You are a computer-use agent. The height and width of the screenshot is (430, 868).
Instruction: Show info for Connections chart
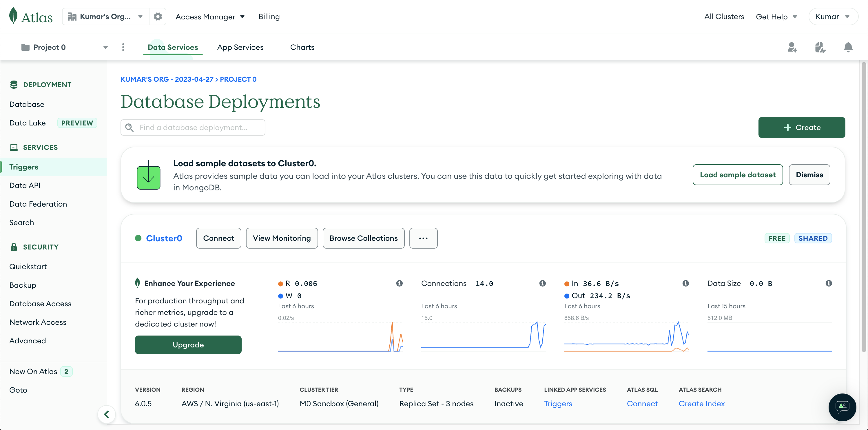(542, 283)
